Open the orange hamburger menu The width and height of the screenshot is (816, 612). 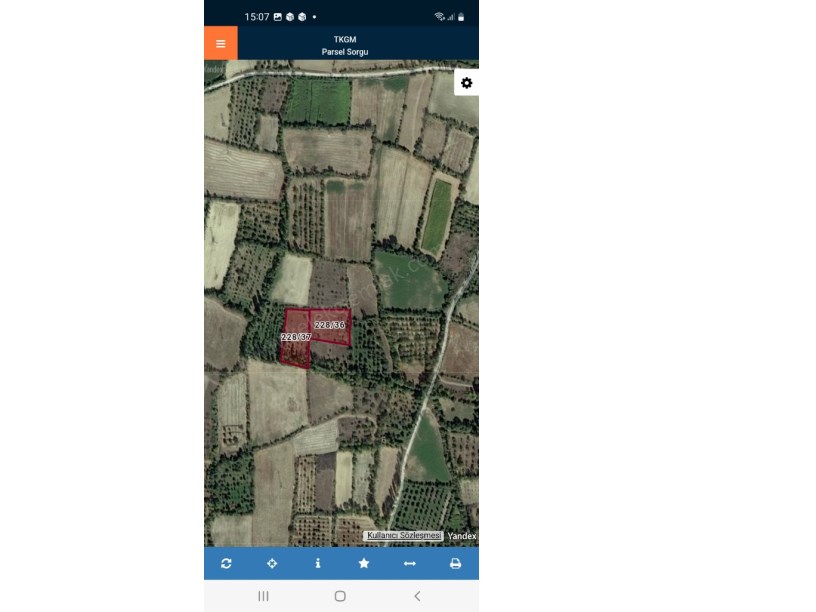[x=221, y=43]
